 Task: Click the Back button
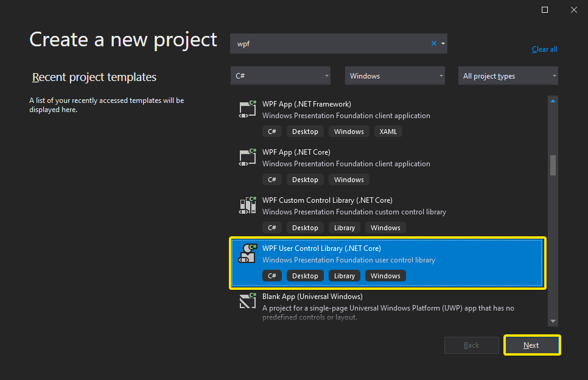click(x=471, y=345)
